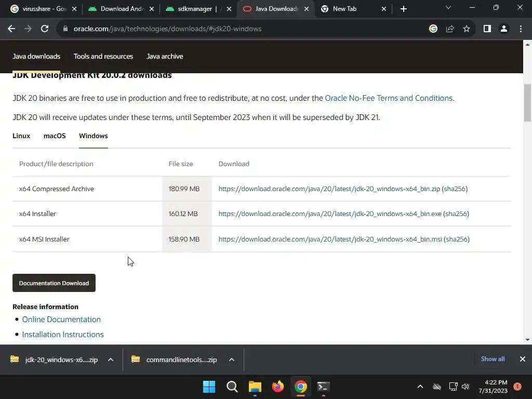Close the New Tab tab

coord(384,9)
